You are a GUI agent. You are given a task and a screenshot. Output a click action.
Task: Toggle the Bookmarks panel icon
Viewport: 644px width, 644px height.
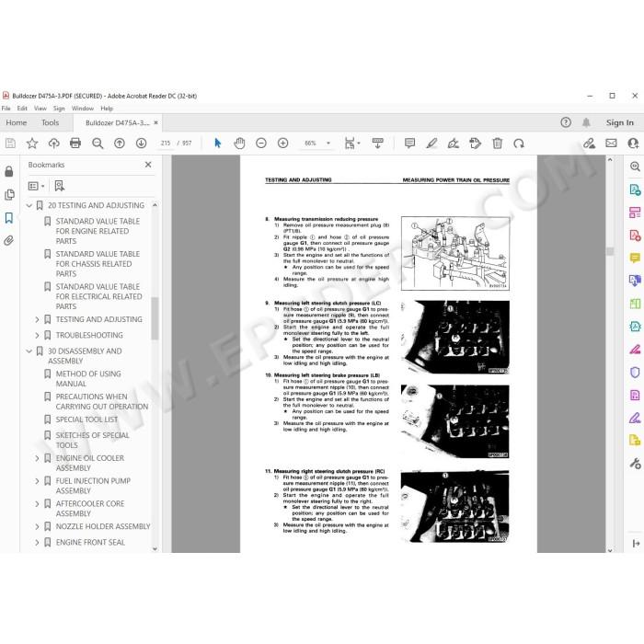(x=9, y=217)
